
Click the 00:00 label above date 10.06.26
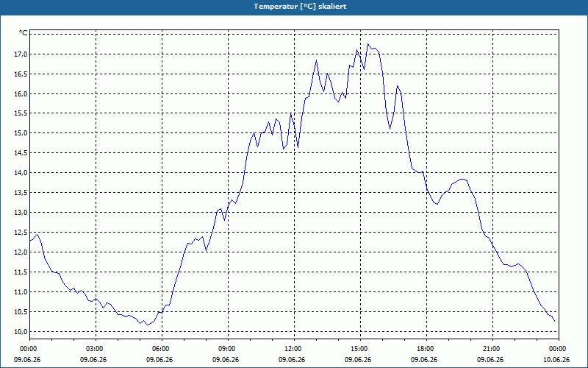(559, 349)
